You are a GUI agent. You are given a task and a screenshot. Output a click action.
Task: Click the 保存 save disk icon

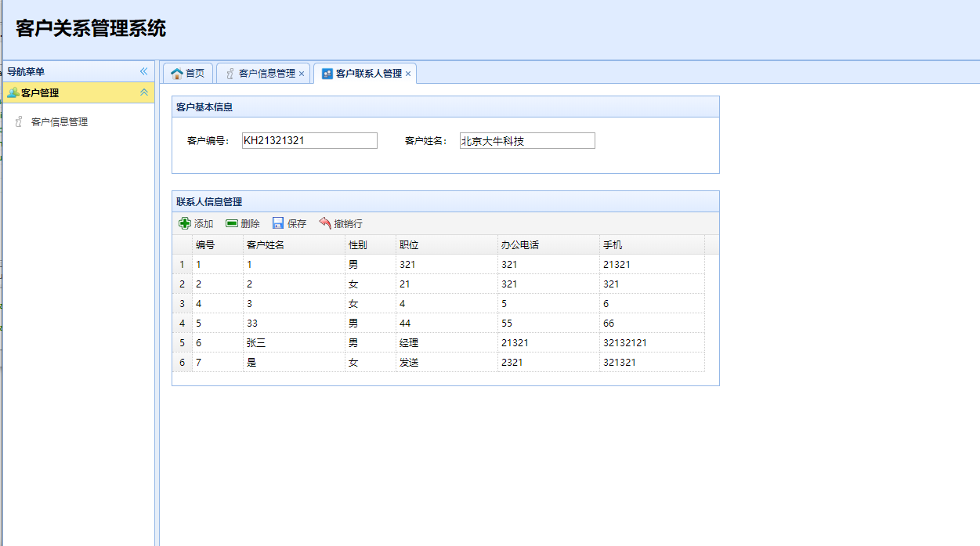(277, 222)
